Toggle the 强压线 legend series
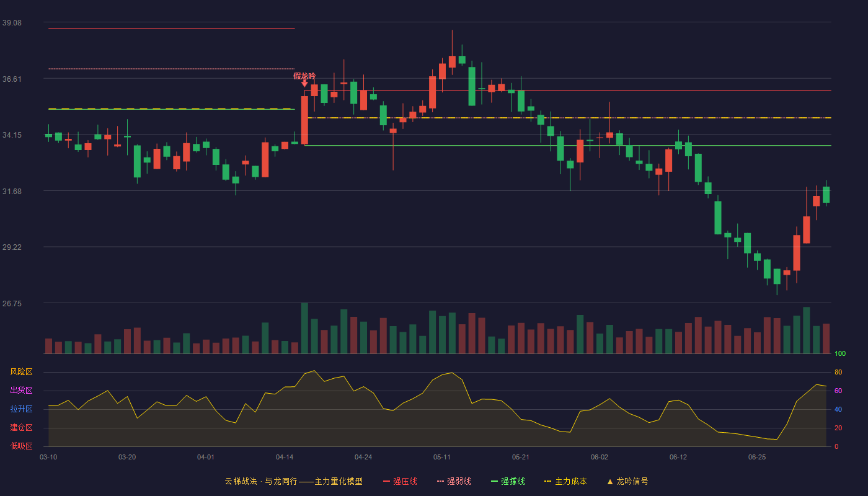The image size is (868, 496). tap(400, 481)
